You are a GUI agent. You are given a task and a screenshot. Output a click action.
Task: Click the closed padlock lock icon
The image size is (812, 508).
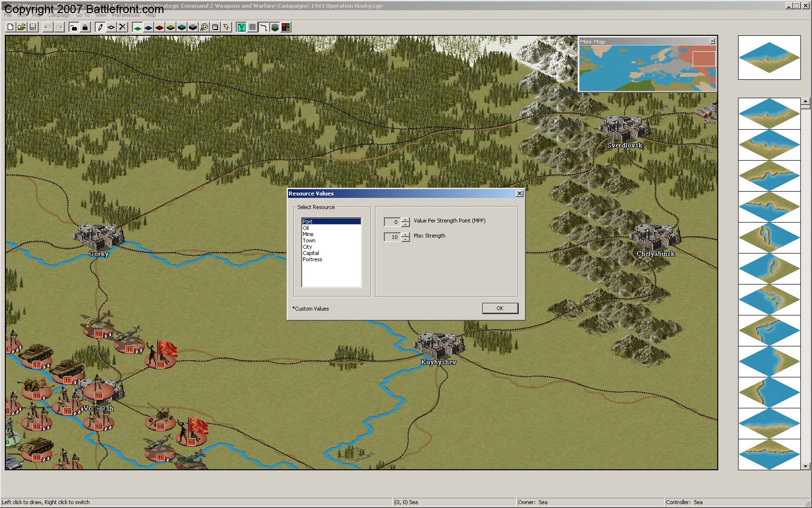click(85, 27)
